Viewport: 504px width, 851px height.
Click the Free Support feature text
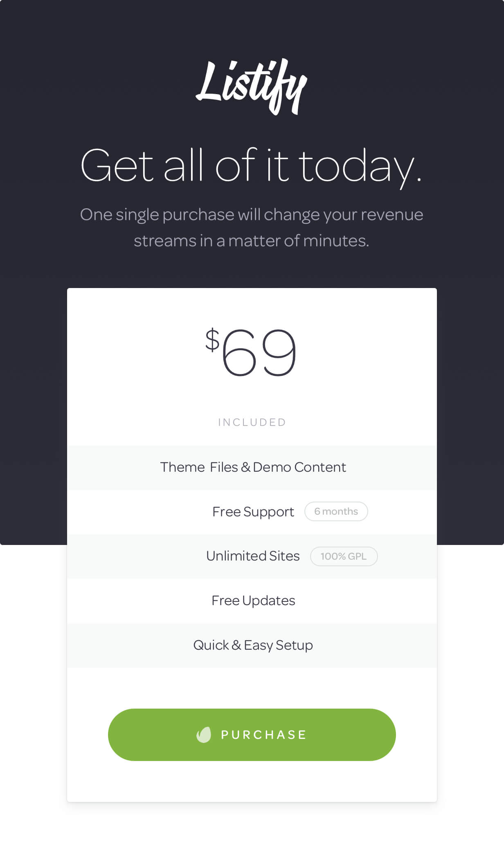pos(253,512)
